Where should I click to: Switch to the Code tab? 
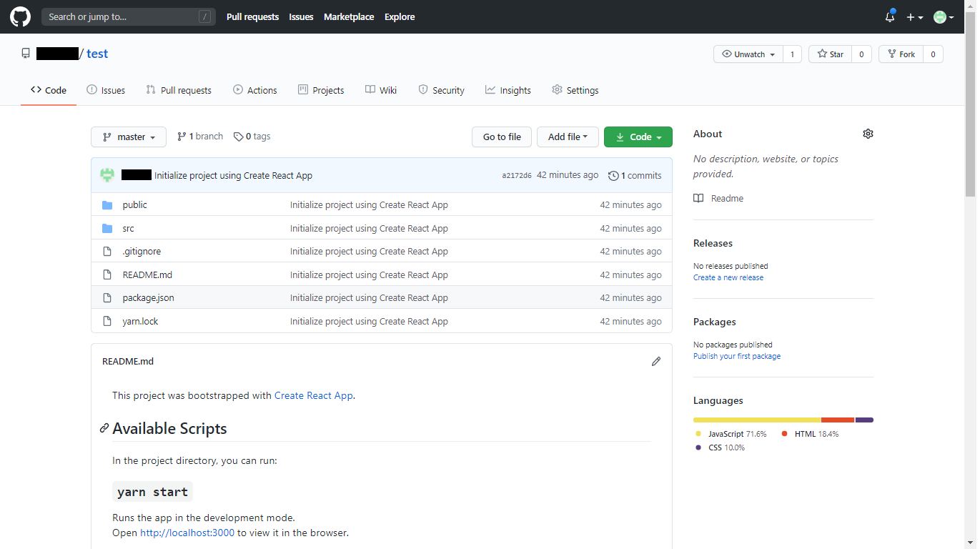[49, 90]
